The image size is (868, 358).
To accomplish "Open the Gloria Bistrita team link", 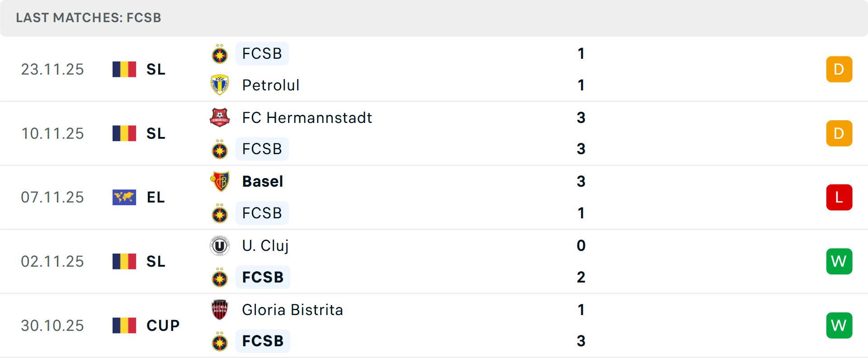I will click(x=292, y=310).
